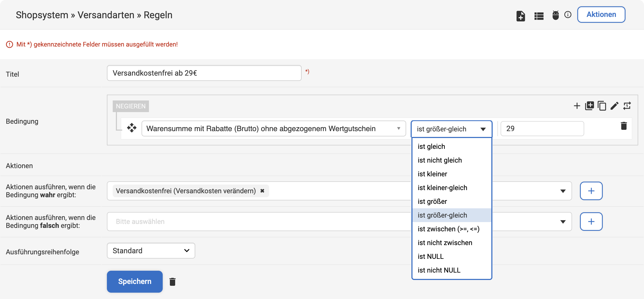The height and width of the screenshot is (299, 644).
Task: Toggle the NEGIEREN button
Action: [131, 106]
